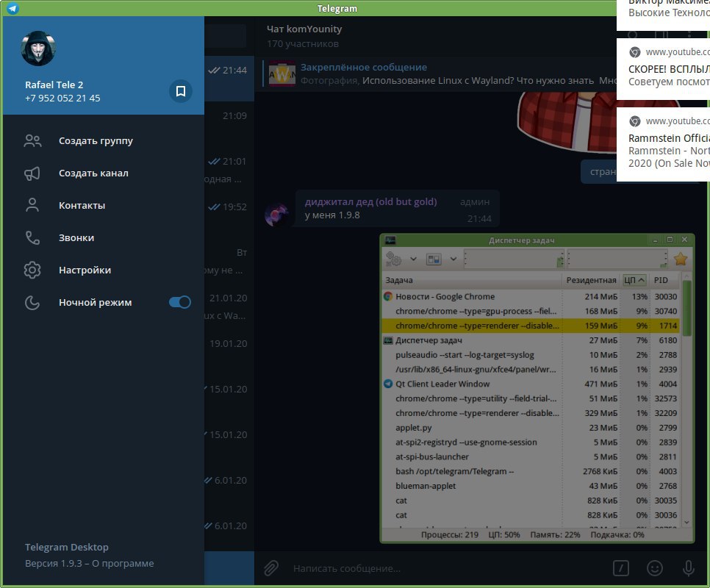Click the gears icon in Диспетчер задач toolbar
The height and width of the screenshot is (588, 710).
(x=393, y=259)
